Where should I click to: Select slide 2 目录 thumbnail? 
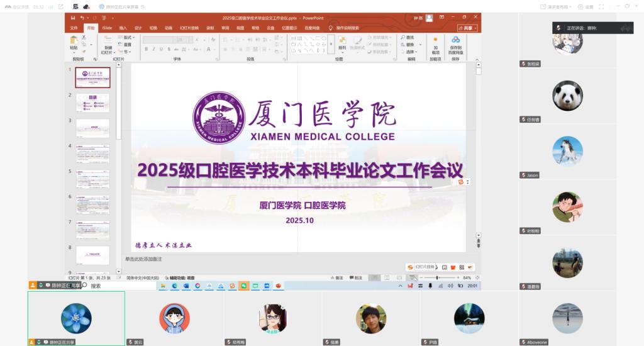pos(92,103)
